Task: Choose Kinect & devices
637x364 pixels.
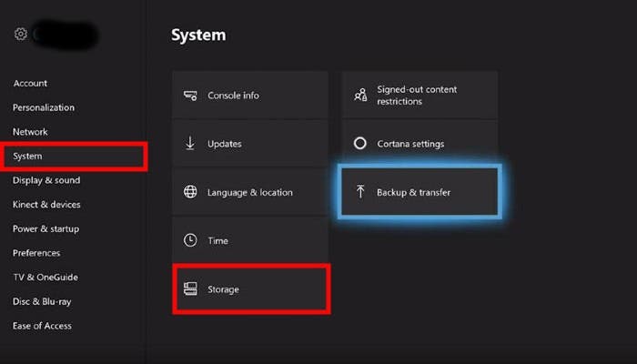Action: click(x=46, y=205)
